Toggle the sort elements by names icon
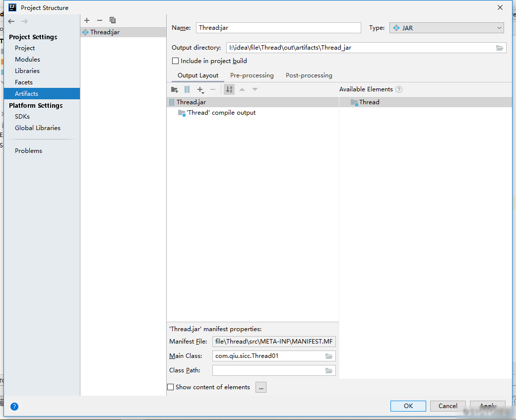This screenshot has height=420, width=516. coord(229,89)
